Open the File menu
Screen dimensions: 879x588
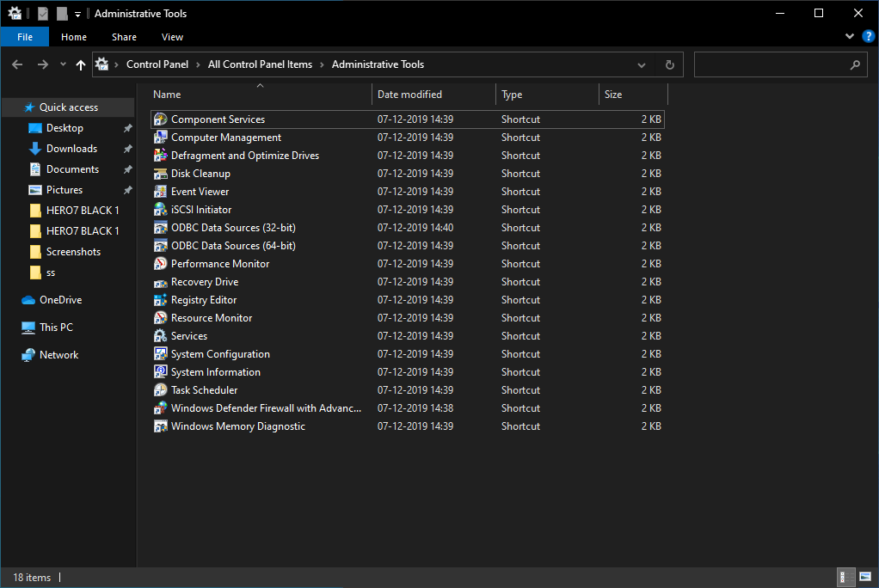(x=25, y=37)
